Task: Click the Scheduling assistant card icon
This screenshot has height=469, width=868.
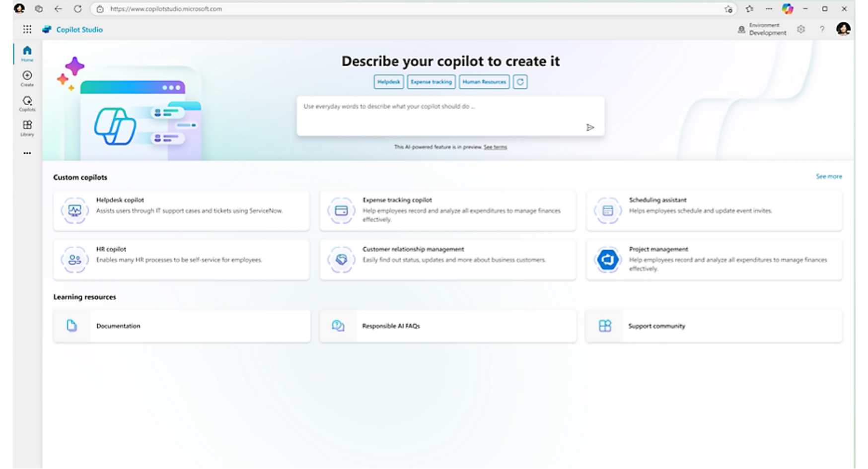Action: coord(608,210)
